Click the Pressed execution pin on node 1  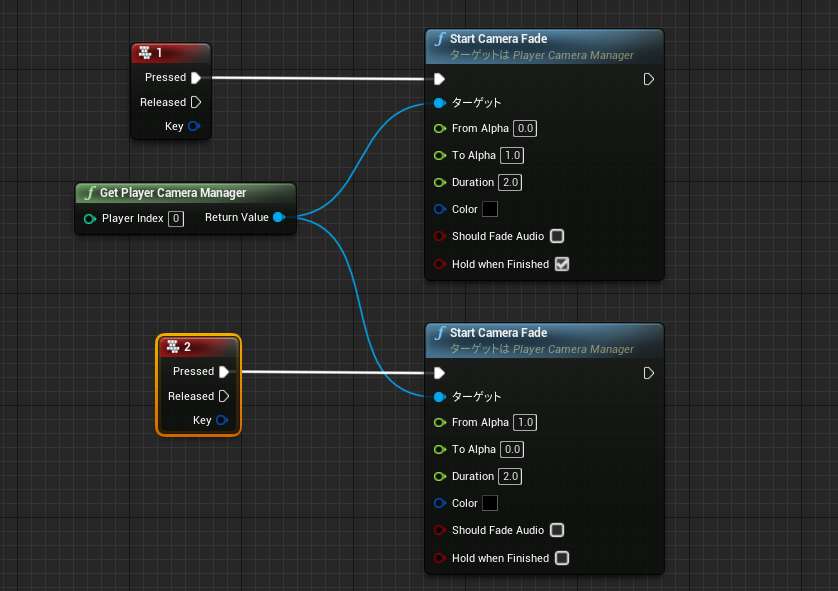pos(196,77)
